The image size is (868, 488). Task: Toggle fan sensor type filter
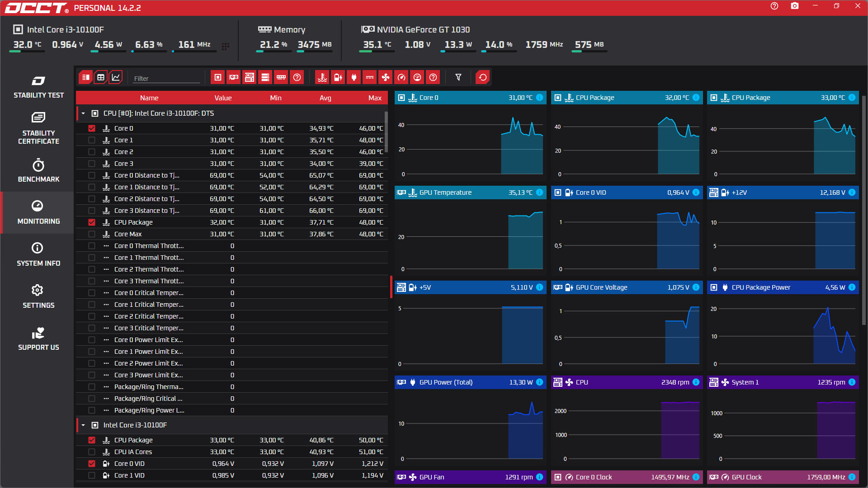(386, 77)
